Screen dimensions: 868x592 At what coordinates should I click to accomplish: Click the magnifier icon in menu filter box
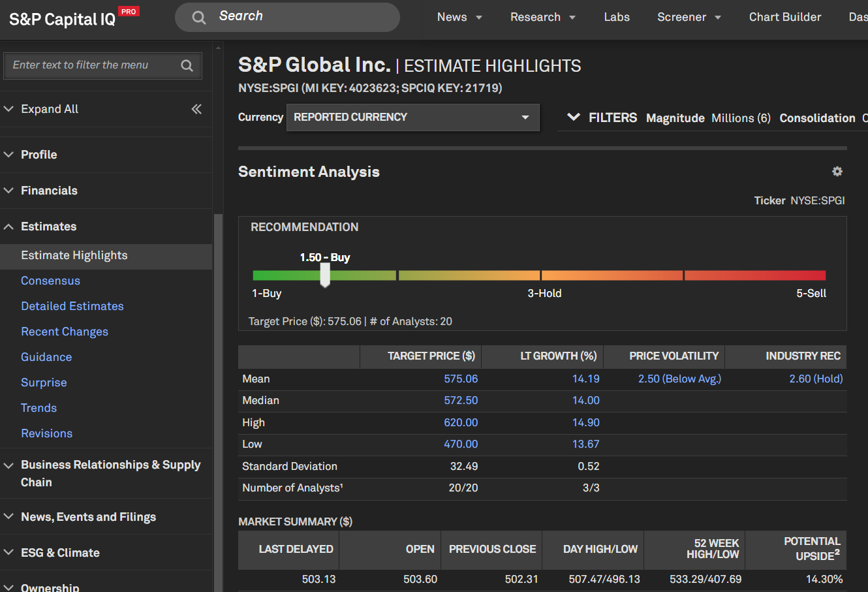click(x=187, y=65)
